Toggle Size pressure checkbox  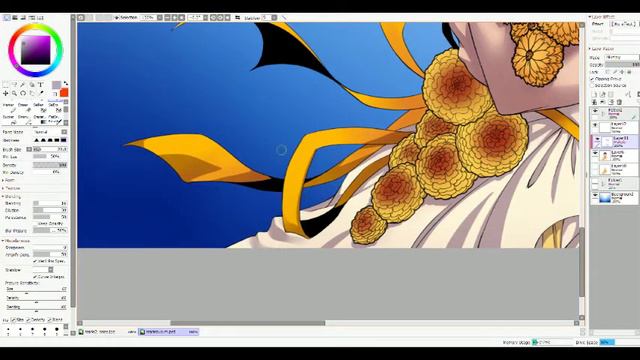[13, 320]
